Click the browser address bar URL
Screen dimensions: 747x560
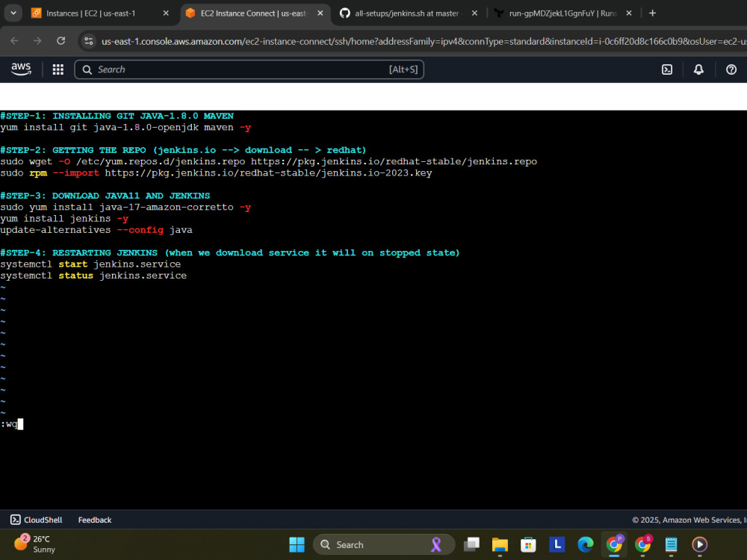coord(423,41)
